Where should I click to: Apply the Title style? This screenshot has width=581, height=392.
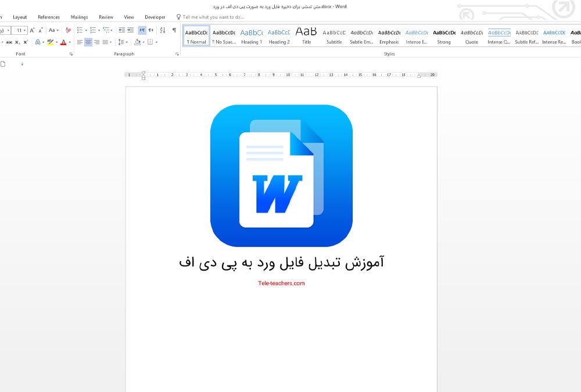pos(306,36)
